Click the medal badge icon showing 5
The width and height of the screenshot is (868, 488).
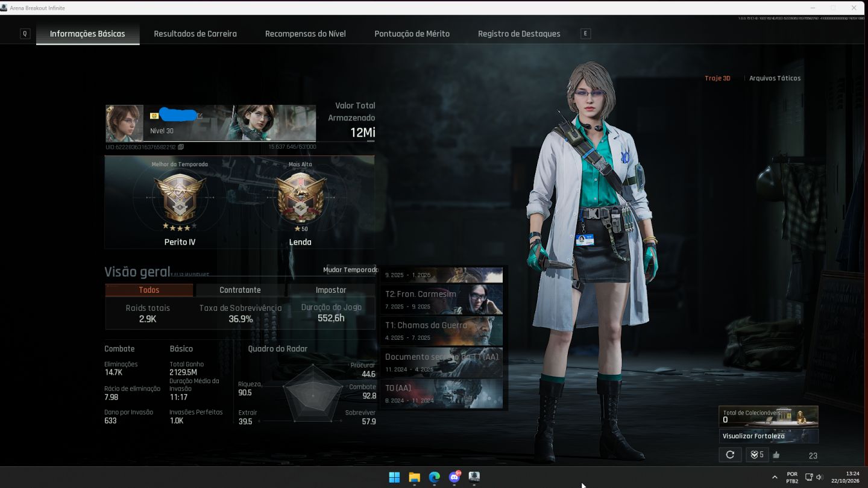[757, 455]
